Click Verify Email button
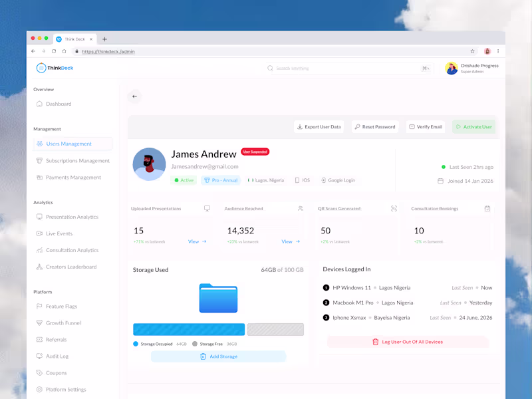 tap(426, 127)
